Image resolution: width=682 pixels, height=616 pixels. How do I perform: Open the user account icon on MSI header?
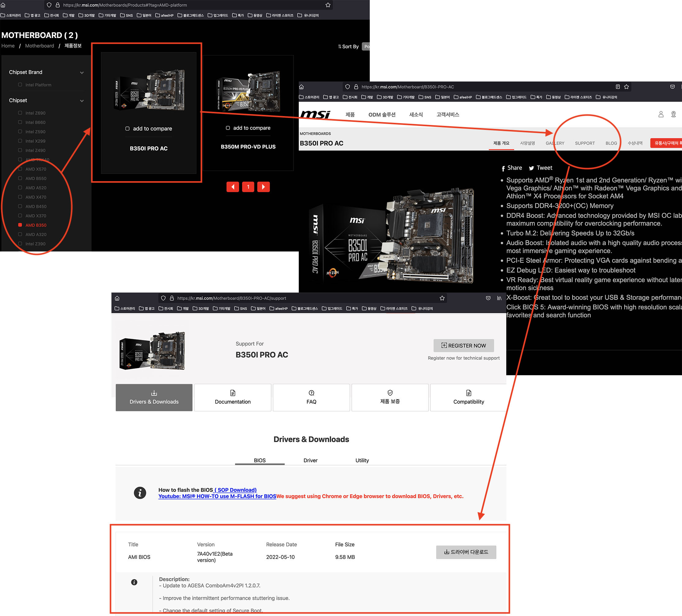pos(661,114)
